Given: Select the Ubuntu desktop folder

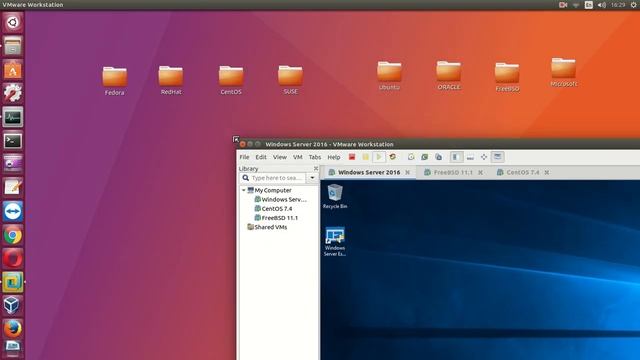Looking at the screenshot, I should [389, 76].
